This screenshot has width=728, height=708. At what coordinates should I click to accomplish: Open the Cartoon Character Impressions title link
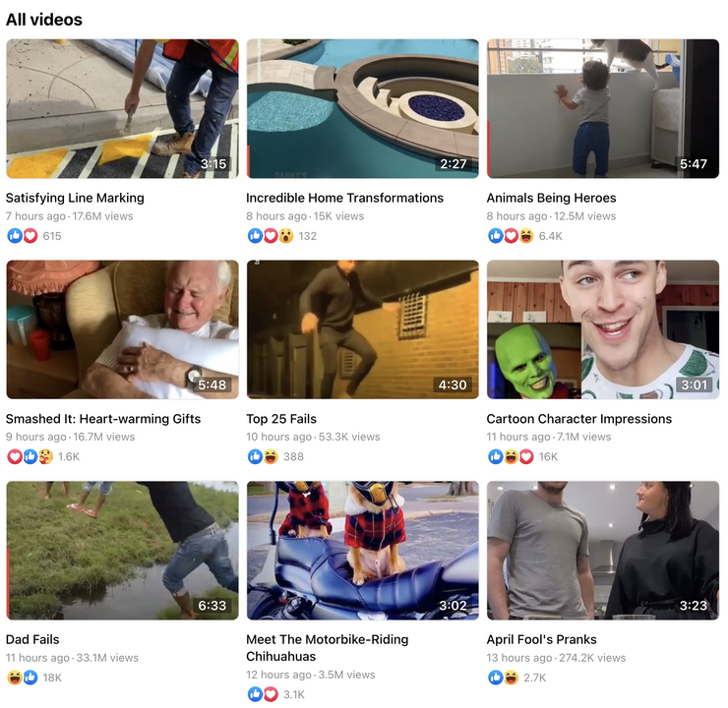click(x=579, y=419)
